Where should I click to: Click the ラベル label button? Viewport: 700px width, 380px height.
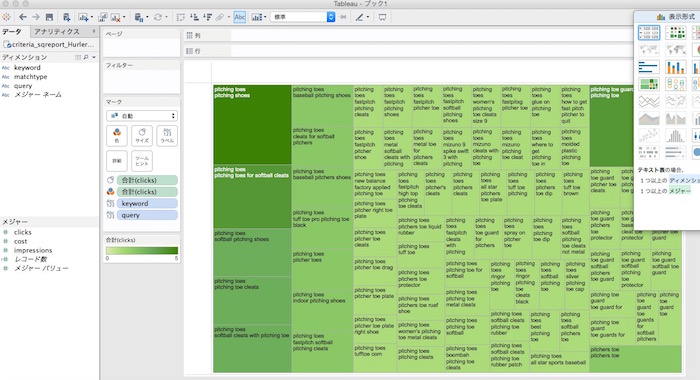167,136
